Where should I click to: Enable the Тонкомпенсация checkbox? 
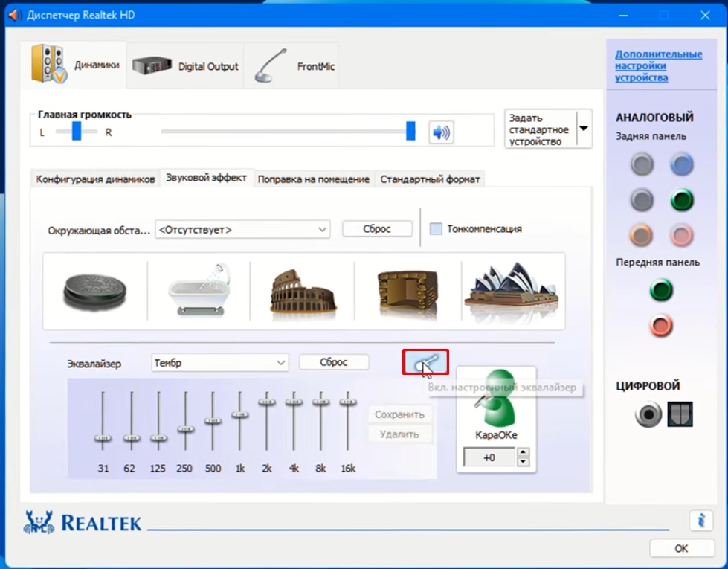click(436, 229)
